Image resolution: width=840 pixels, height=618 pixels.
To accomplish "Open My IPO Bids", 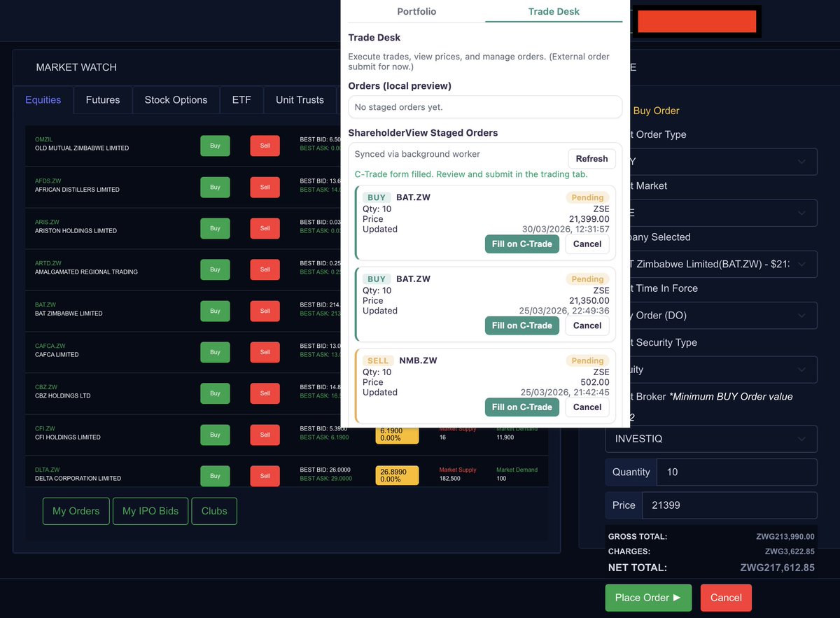I will (x=150, y=511).
